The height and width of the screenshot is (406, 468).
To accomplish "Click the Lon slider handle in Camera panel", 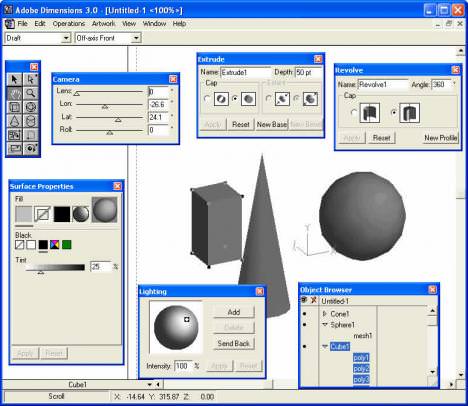I will point(105,106).
